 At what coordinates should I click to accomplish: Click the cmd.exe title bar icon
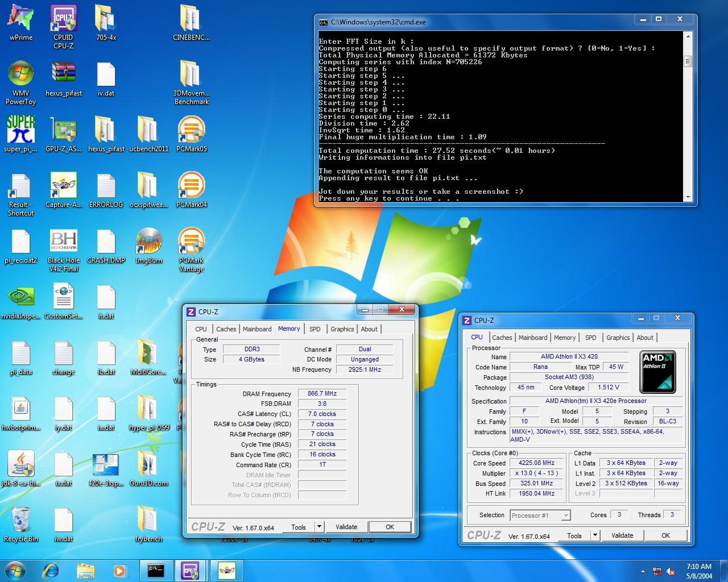click(x=323, y=22)
